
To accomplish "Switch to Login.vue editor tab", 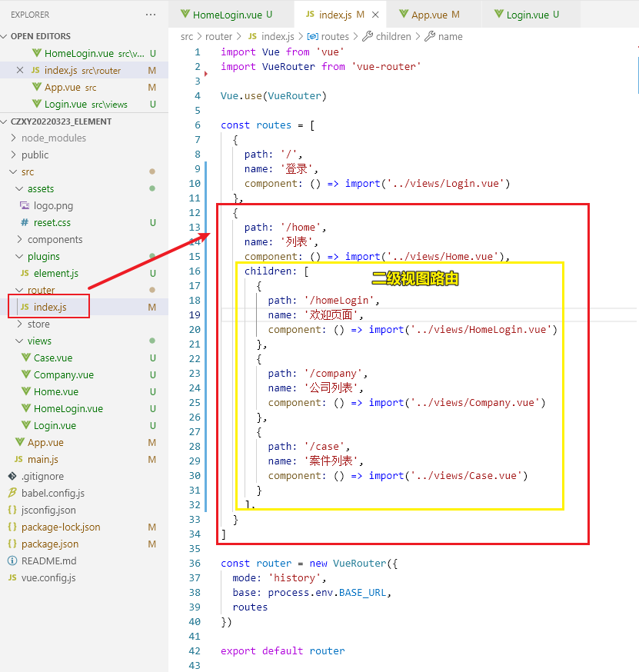I will point(531,15).
